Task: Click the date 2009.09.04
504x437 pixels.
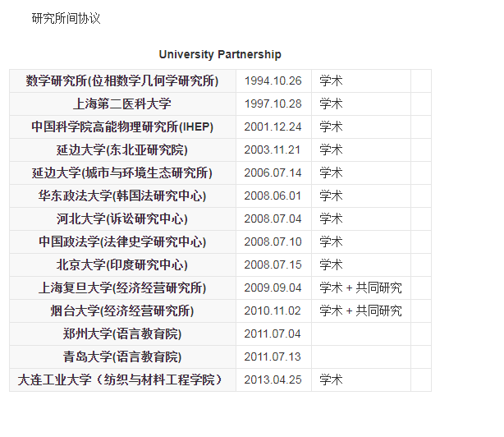Action: 273,287
